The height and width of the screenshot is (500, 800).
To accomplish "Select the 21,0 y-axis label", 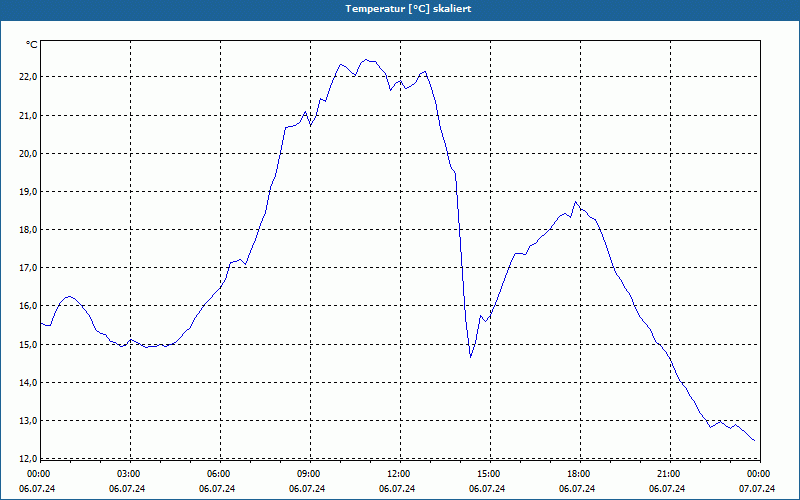I will coord(29,116).
